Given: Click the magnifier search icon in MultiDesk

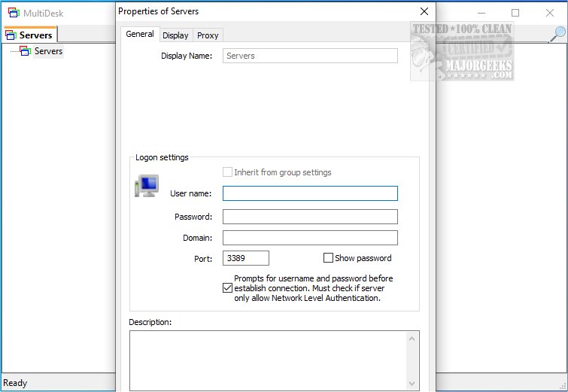Looking at the screenshot, I should tap(557, 35).
